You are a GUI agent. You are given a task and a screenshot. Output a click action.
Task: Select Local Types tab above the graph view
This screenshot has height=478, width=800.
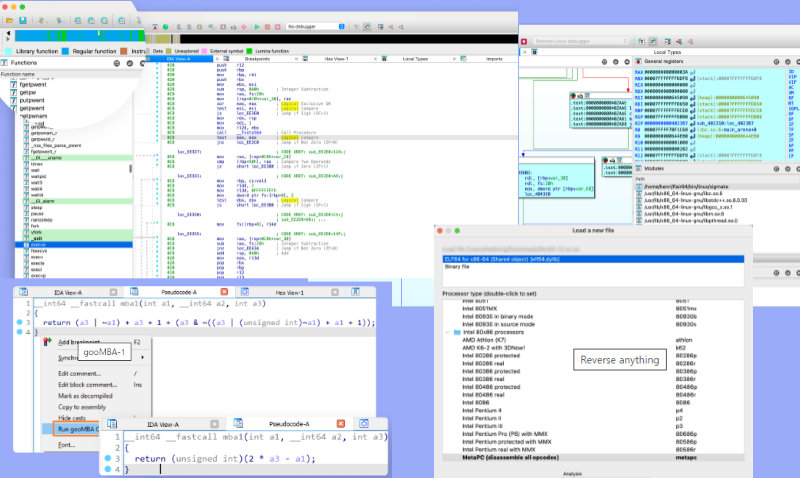[667, 52]
